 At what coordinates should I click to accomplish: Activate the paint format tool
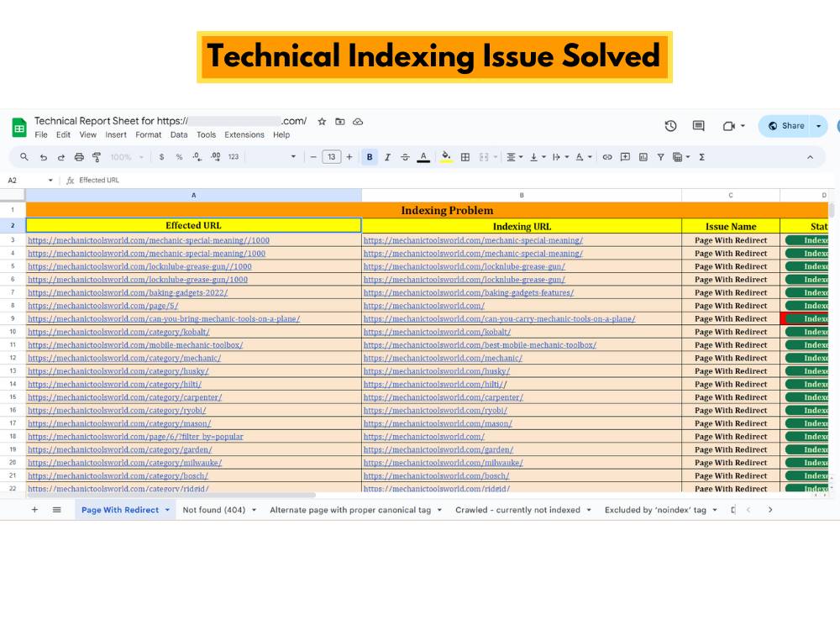(x=97, y=157)
